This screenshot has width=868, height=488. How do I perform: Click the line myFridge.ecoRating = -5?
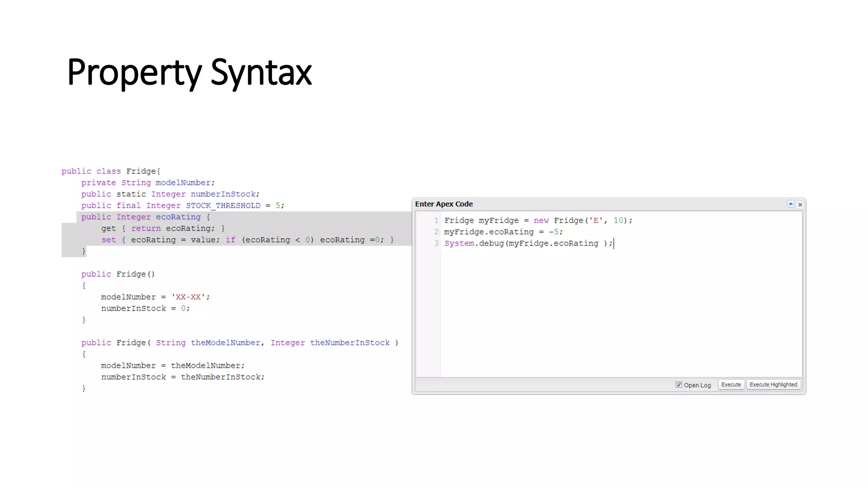coord(504,232)
